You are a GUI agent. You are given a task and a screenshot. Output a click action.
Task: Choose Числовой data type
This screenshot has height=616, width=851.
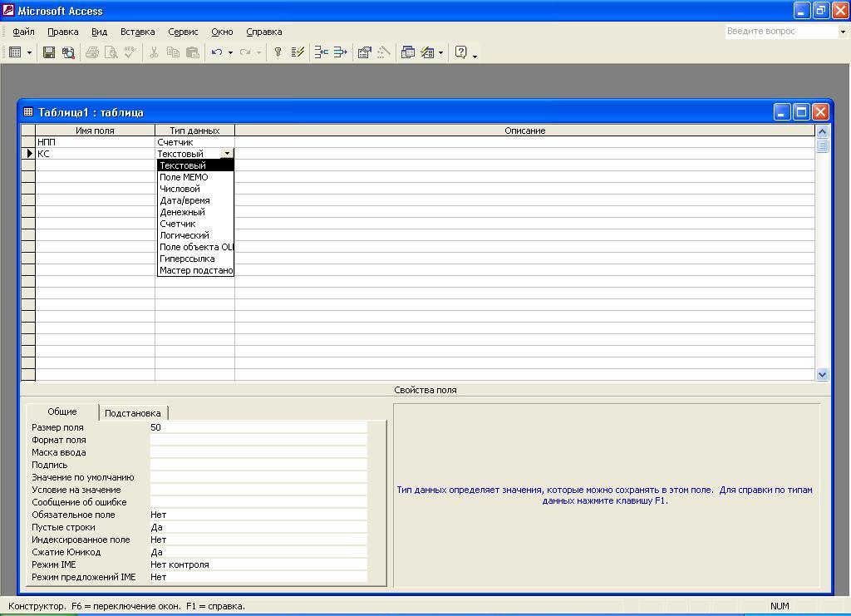point(195,189)
